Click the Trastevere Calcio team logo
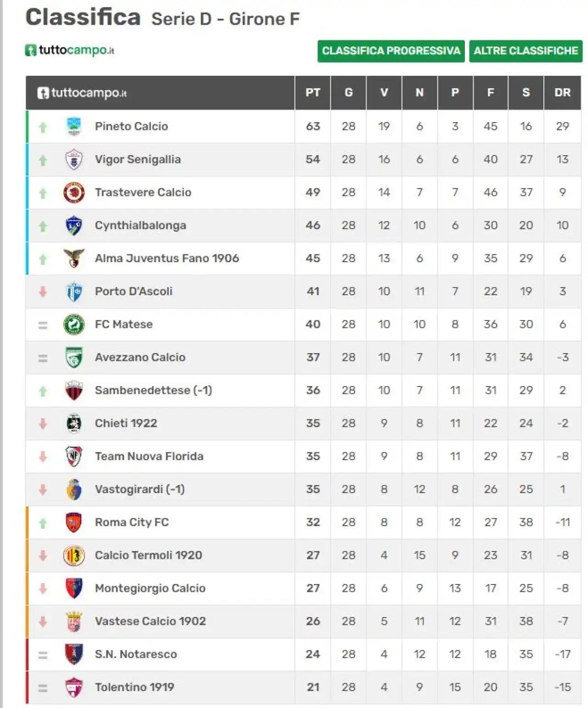588x708 pixels. [73, 192]
